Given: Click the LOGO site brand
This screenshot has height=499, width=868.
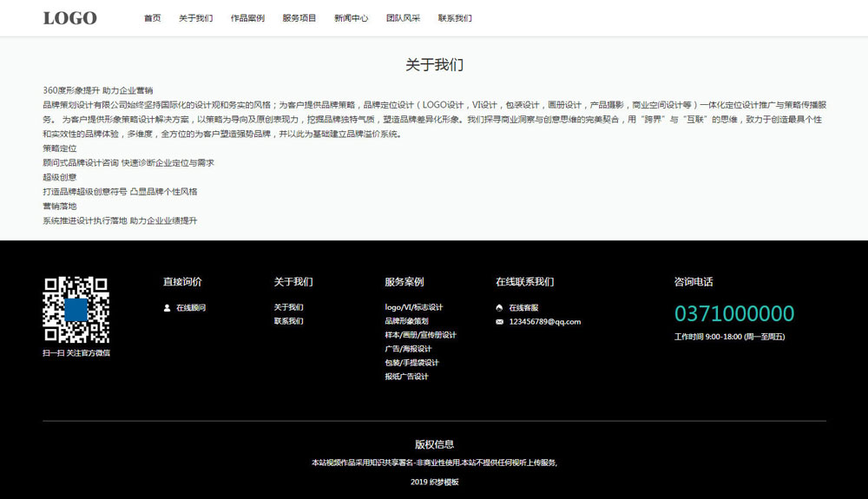Looking at the screenshot, I should click(x=69, y=18).
